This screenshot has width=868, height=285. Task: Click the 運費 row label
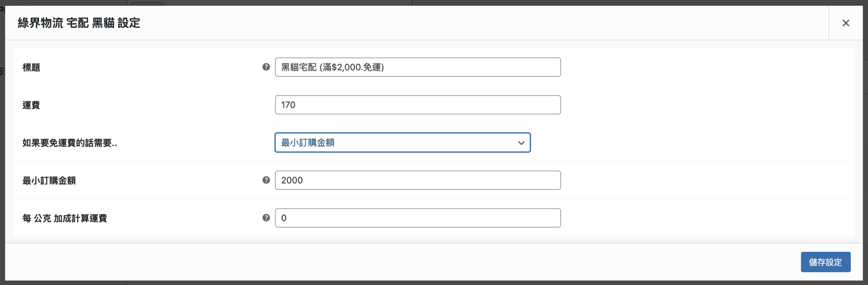31,105
